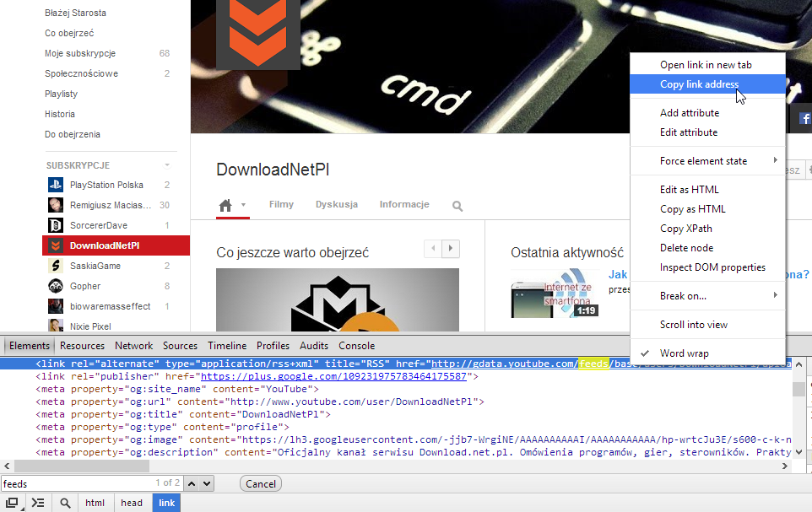Expand the Break on... submenu
812x512 pixels.
[707, 295]
